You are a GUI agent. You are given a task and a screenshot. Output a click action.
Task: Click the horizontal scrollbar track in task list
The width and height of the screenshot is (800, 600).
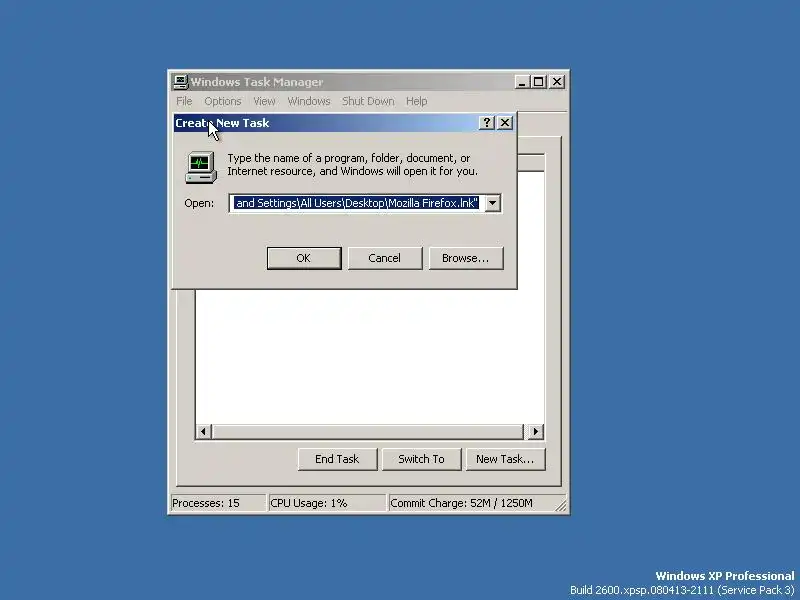click(x=367, y=432)
